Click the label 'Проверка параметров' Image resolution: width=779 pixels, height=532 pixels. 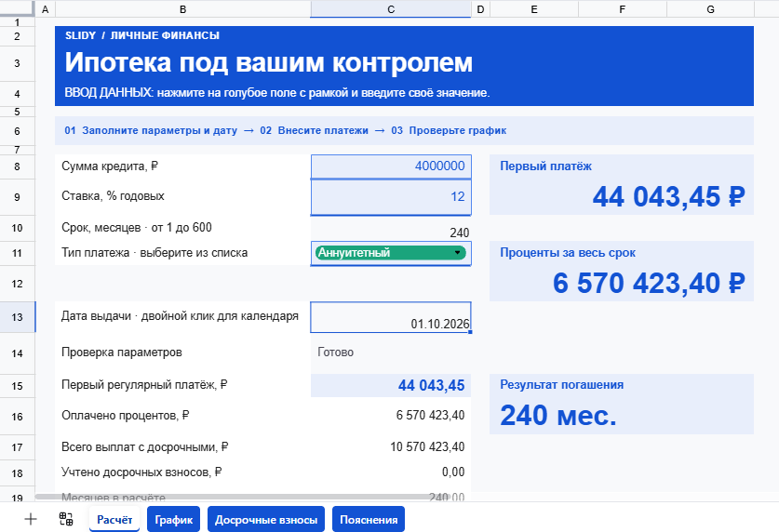[x=122, y=352]
